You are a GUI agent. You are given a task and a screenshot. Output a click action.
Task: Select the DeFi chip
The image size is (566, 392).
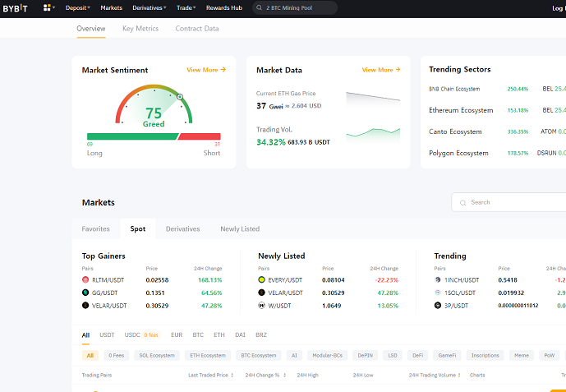(417, 356)
